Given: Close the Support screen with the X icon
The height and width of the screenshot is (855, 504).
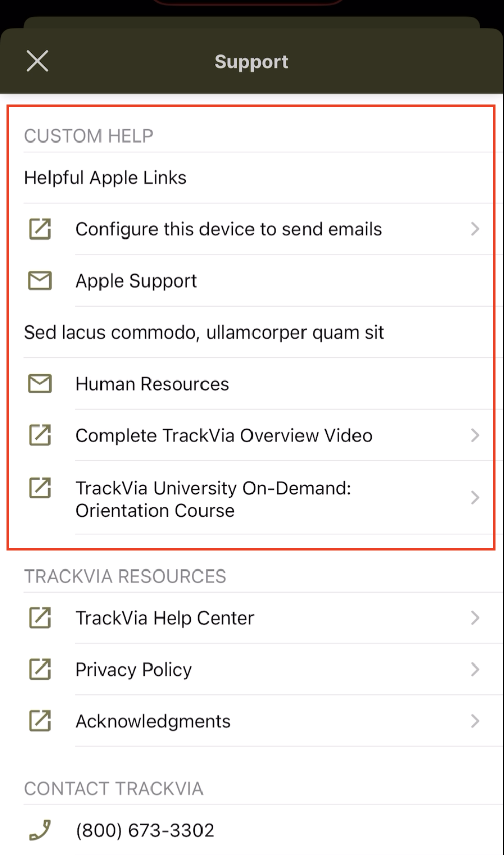Looking at the screenshot, I should point(37,61).
